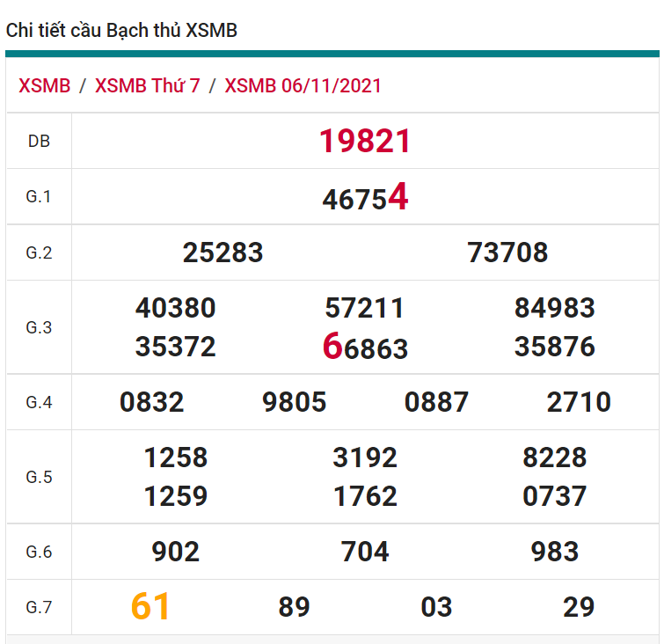Go to the XSMB Thứ 7 breadcrumb
This screenshot has width=664, height=644.
pyautogui.click(x=147, y=85)
